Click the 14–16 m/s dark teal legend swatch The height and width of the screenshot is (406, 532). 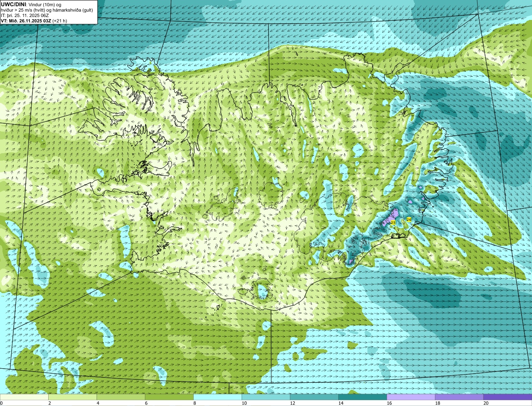(362, 397)
